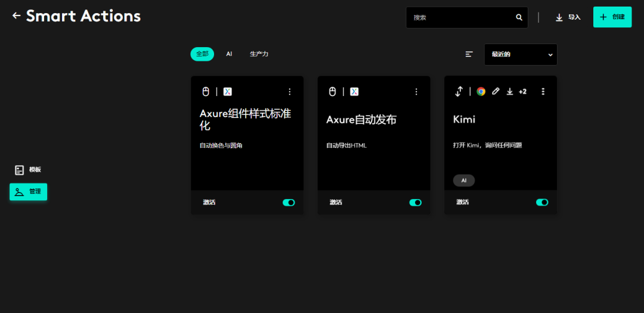Open more options on Kimi card

click(543, 92)
